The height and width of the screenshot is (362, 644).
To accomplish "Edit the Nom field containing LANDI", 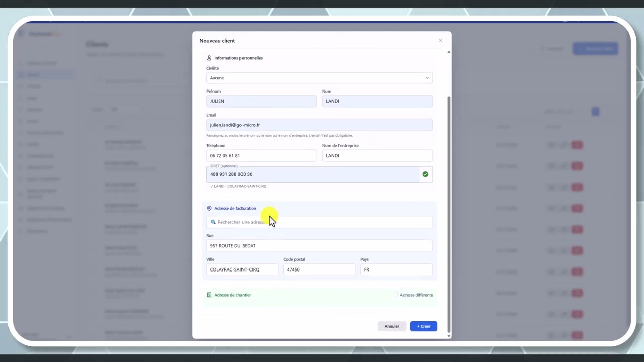I will pyautogui.click(x=377, y=101).
